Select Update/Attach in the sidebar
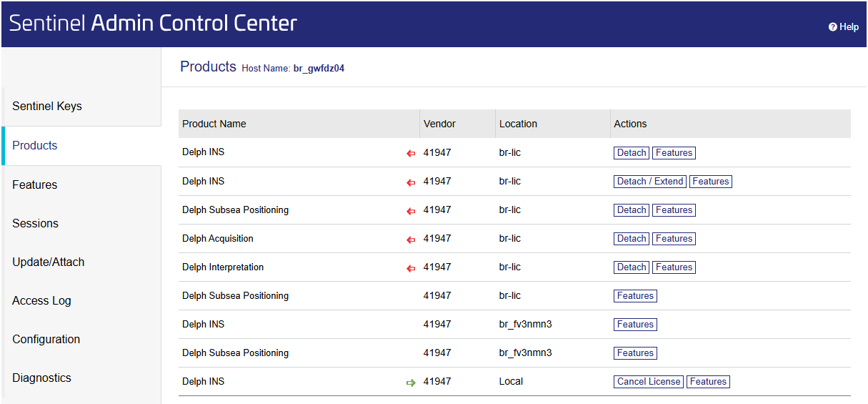The height and width of the screenshot is (404, 868). pyautogui.click(x=48, y=262)
